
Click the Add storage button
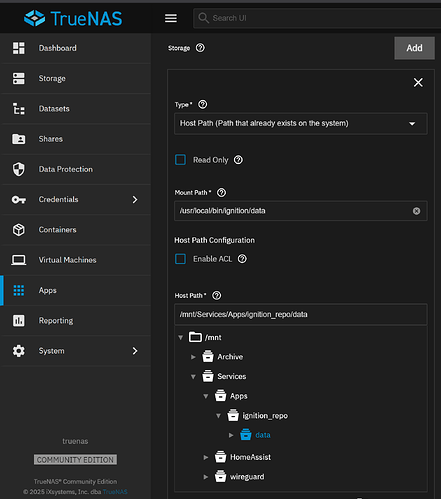(x=414, y=48)
